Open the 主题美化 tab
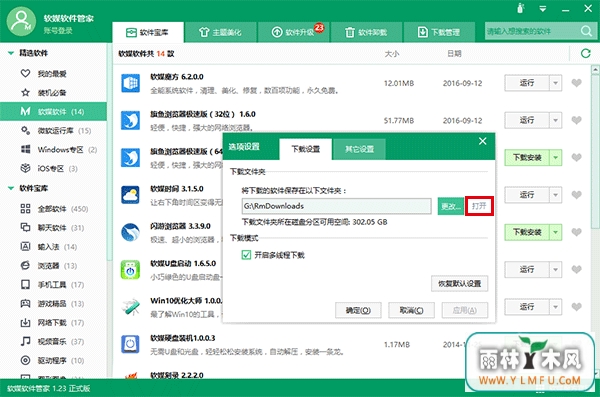The height and width of the screenshot is (397, 600). [x=220, y=32]
